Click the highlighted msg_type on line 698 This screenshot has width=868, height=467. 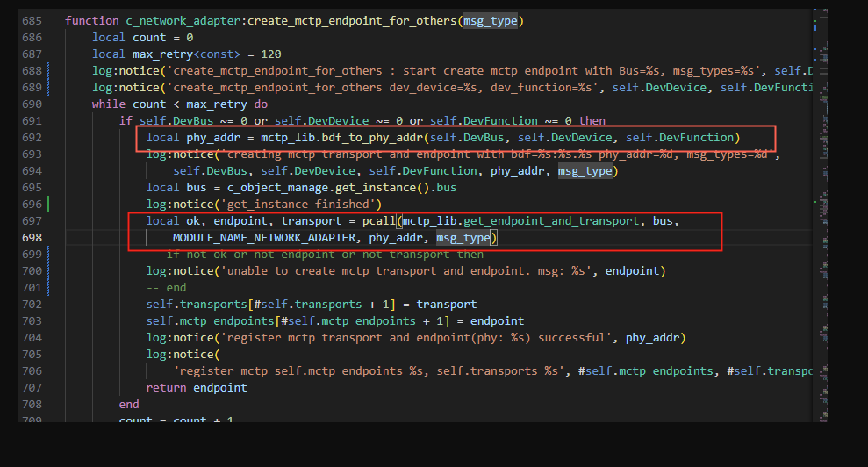(x=465, y=238)
